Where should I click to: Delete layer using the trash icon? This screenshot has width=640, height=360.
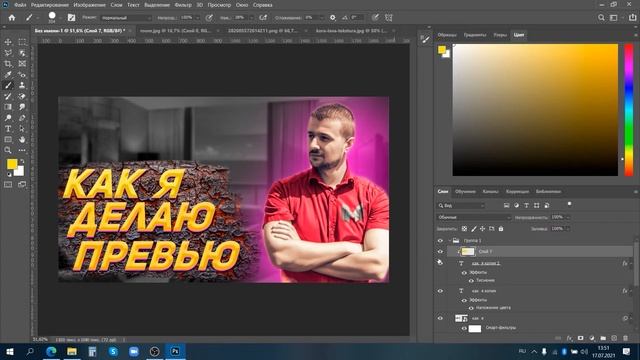(x=625, y=338)
